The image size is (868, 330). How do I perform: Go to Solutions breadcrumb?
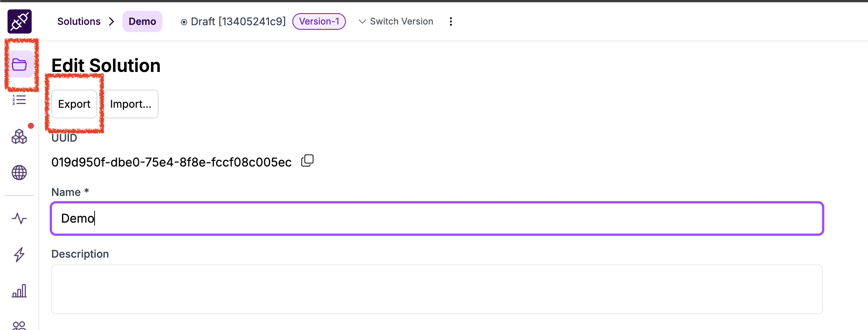click(x=79, y=21)
